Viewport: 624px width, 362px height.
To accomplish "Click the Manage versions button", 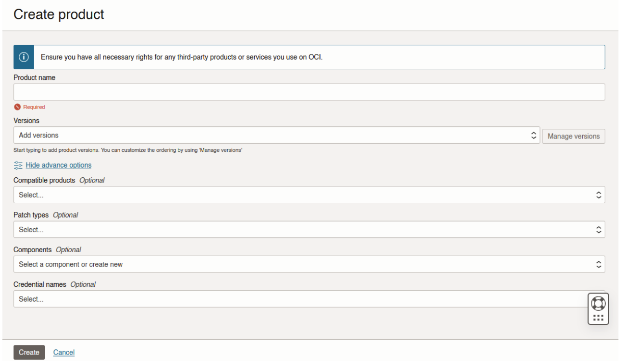I will click(x=573, y=136).
